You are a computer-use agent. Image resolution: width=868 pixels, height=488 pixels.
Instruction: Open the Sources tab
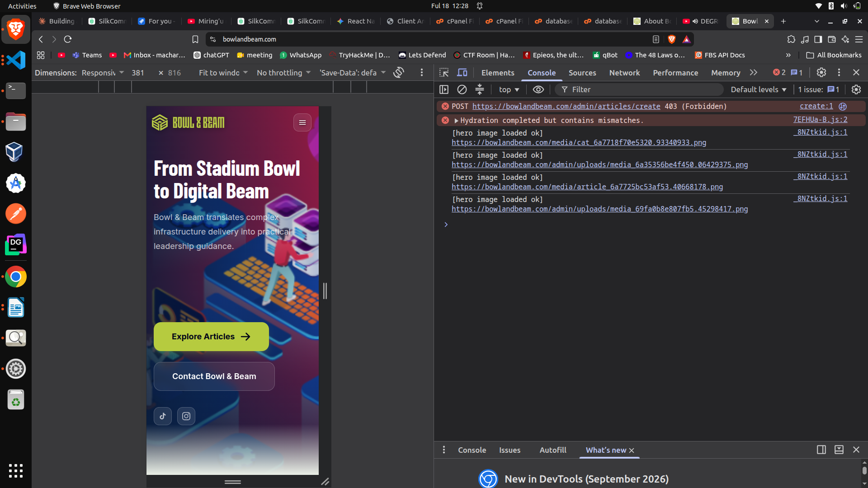[x=582, y=73]
